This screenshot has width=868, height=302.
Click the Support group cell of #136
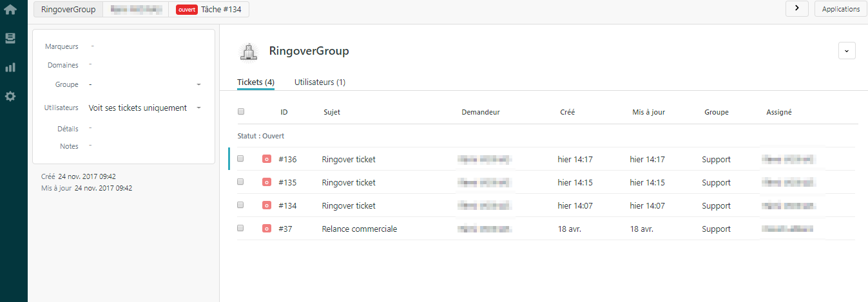tap(717, 159)
